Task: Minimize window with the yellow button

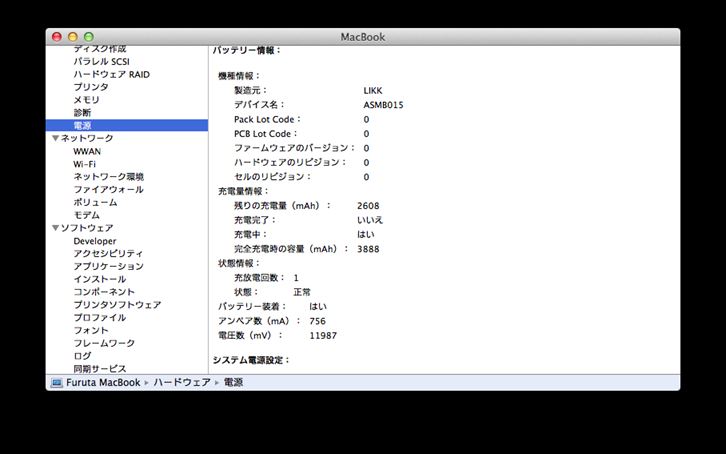Action: 73,37
